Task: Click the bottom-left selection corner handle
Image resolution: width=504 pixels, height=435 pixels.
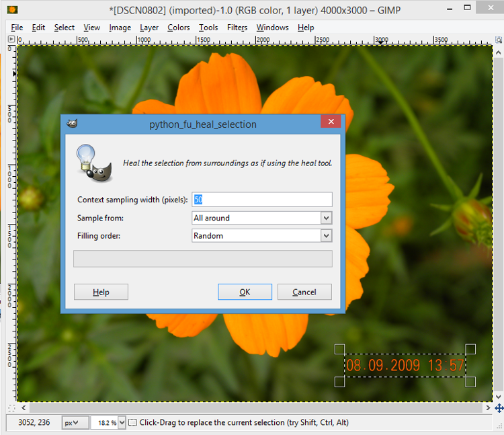Action: (x=339, y=382)
